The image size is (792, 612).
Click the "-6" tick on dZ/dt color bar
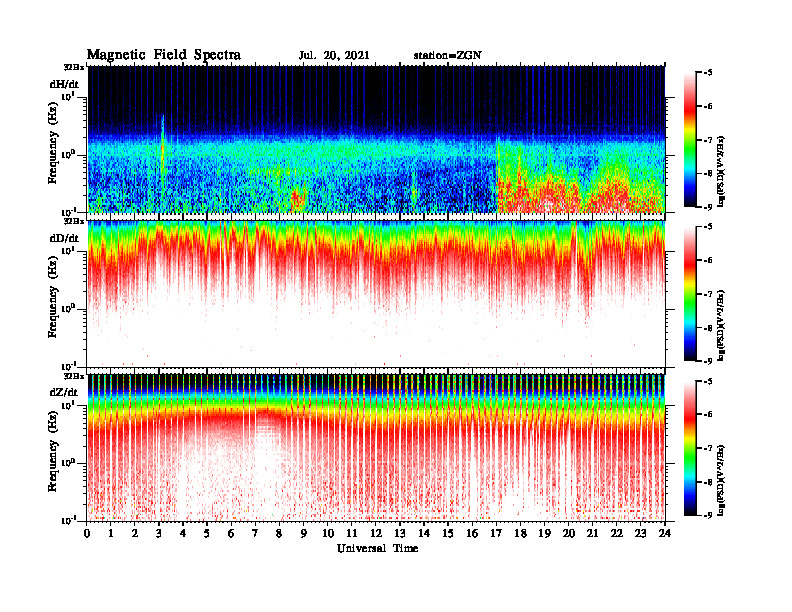(708, 415)
